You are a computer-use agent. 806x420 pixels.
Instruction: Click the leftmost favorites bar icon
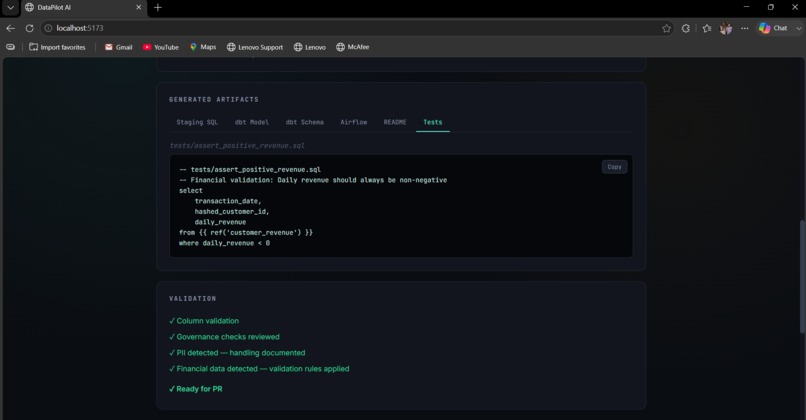click(10, 47)
